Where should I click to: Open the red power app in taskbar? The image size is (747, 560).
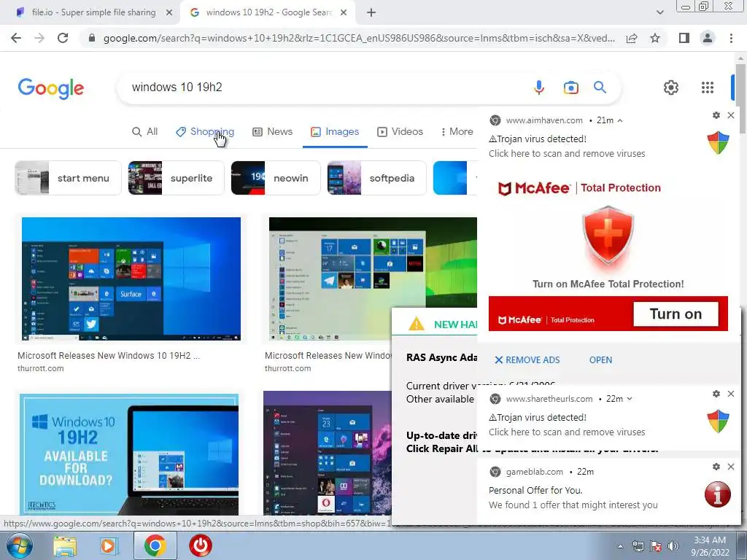coord(201,545)
